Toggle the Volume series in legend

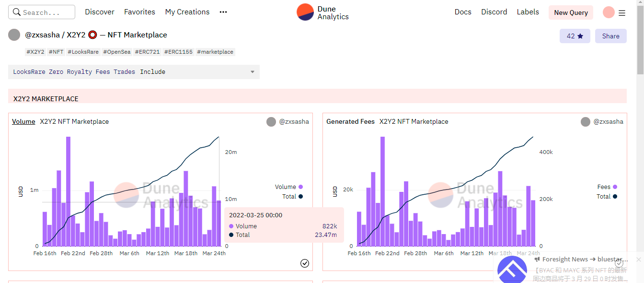(288, 187)
